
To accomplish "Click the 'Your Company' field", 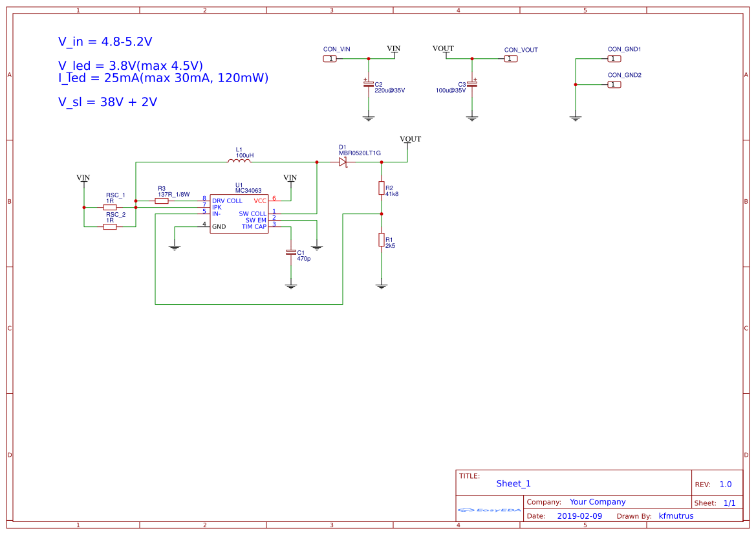I will (598, 502).
